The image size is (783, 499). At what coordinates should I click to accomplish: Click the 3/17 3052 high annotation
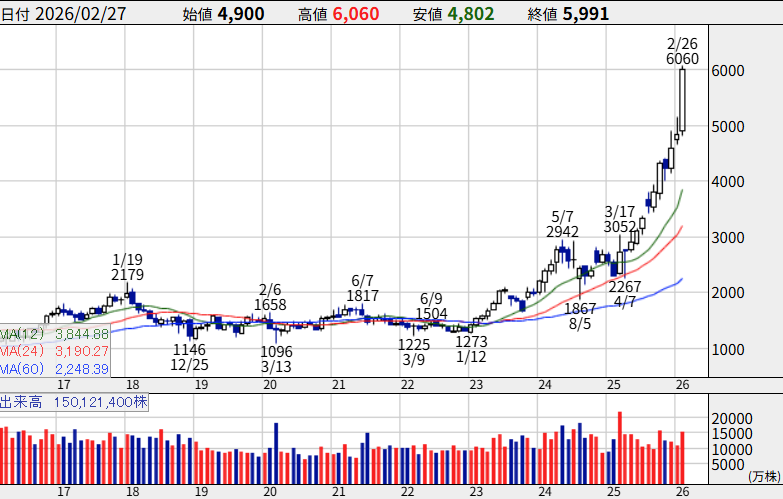(620, 219)
